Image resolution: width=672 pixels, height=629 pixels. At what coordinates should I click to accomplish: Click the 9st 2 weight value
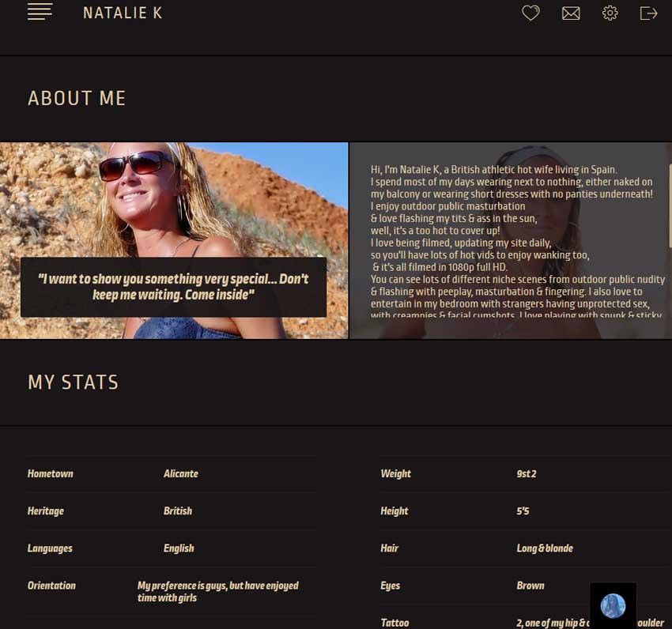pyautogui.click(x=527, y=473)
